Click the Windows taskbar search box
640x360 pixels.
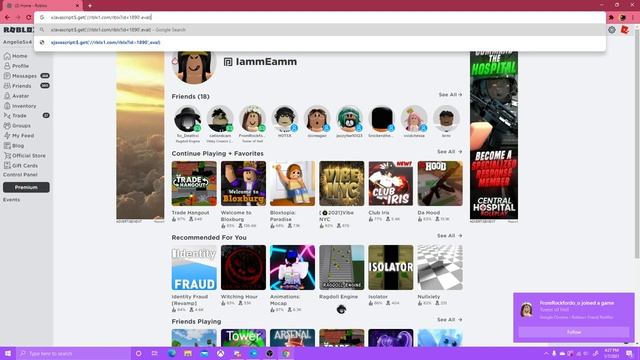(x=73, y=353)
